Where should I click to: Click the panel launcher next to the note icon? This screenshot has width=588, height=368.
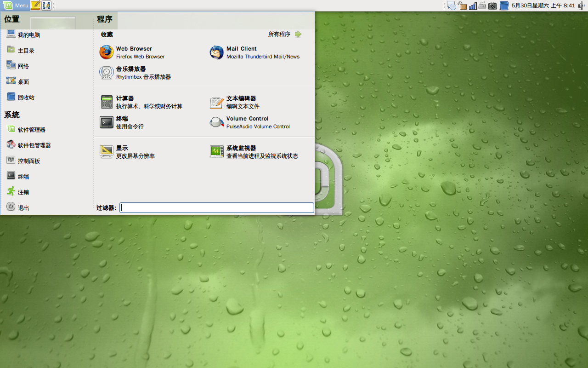46,6
